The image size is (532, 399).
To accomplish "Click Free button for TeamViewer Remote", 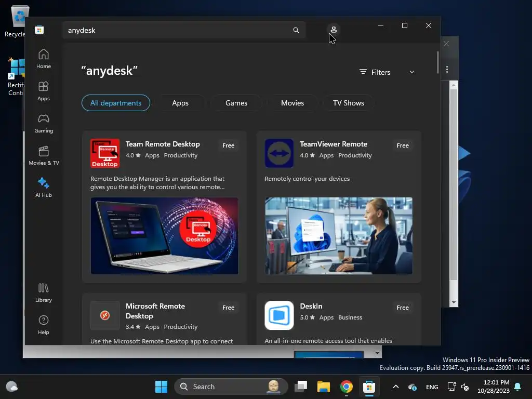I will coord(403,145).
